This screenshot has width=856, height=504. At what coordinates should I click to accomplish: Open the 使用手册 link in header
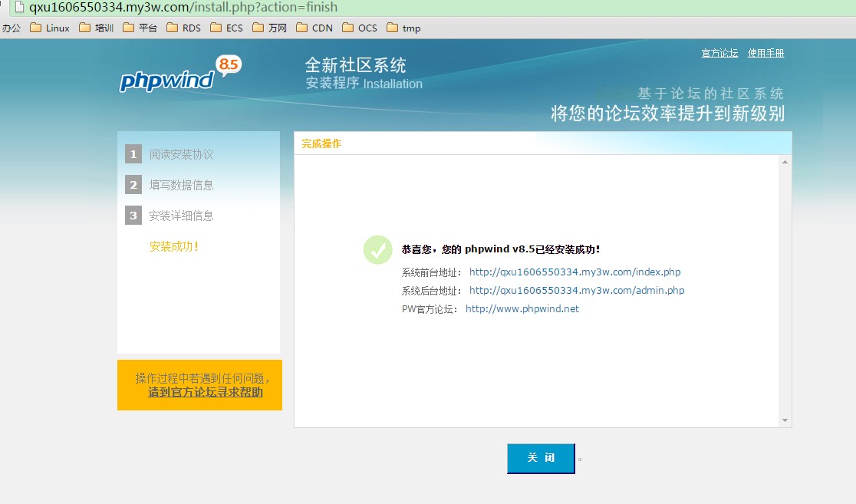coord(766,53)
